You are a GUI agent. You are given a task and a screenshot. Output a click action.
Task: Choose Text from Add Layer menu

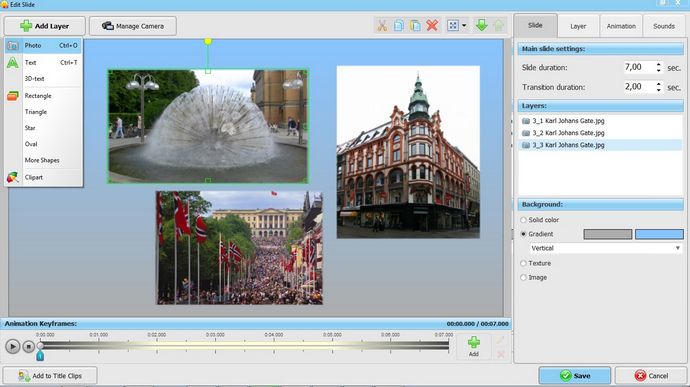point(43,63)
